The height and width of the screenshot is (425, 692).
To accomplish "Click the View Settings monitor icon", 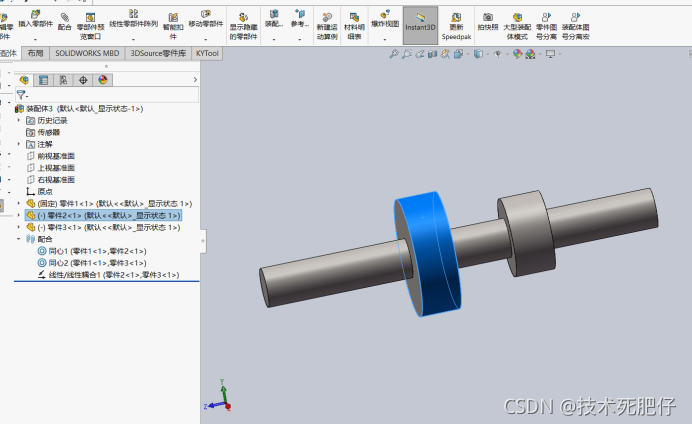I will (x=550, y=54).
